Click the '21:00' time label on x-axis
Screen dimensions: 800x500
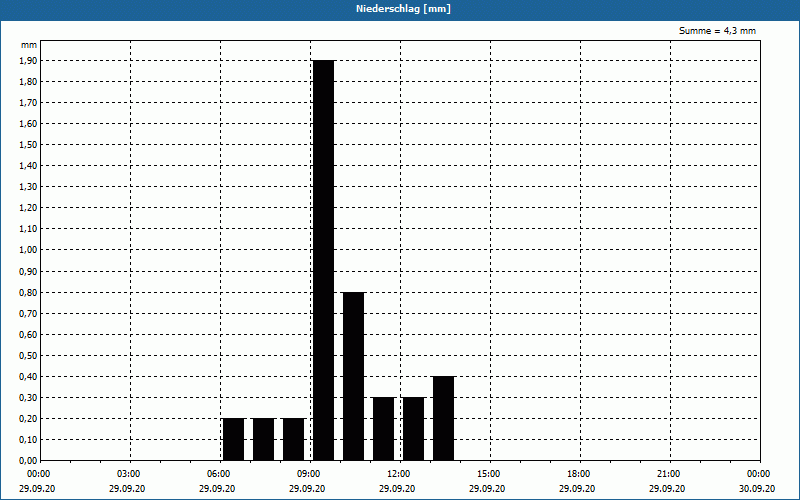point(668,474)
